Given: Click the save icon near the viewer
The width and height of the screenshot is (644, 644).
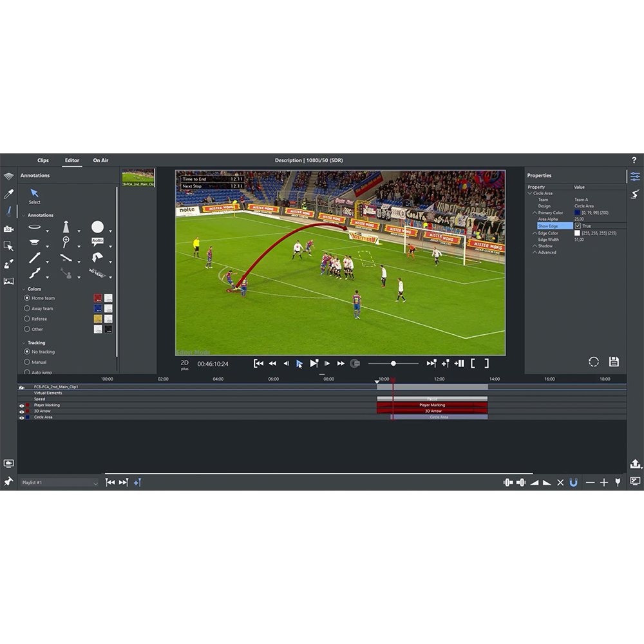Looking at the screenshot, I should point(613,361).
